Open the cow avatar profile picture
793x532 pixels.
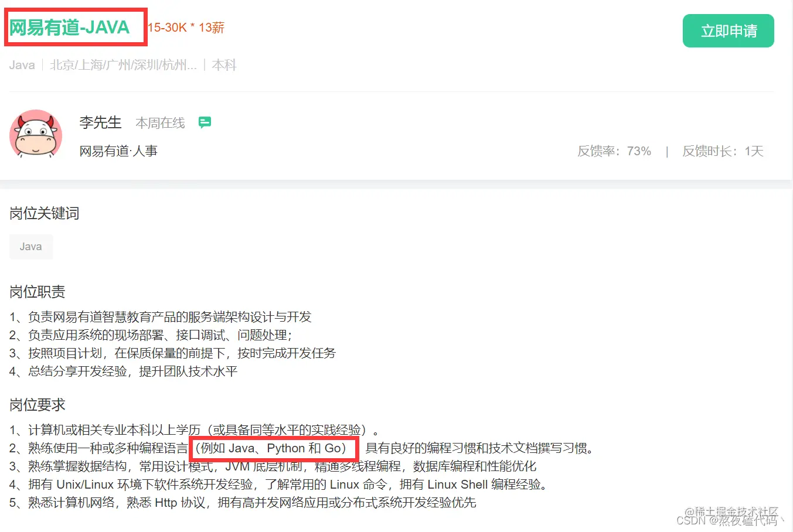tap(36, 135)
